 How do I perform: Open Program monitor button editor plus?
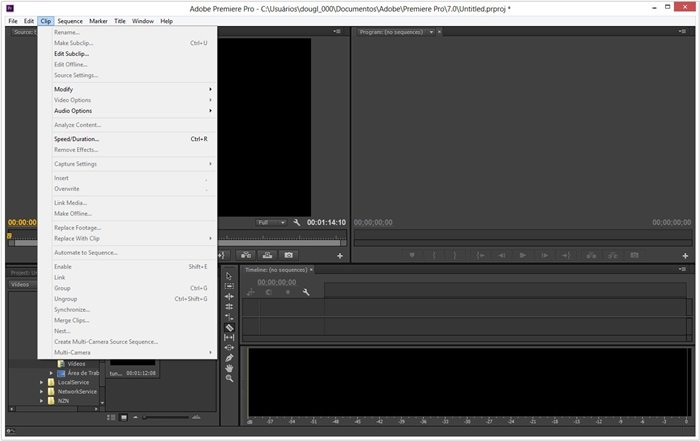tap(685, 256)
